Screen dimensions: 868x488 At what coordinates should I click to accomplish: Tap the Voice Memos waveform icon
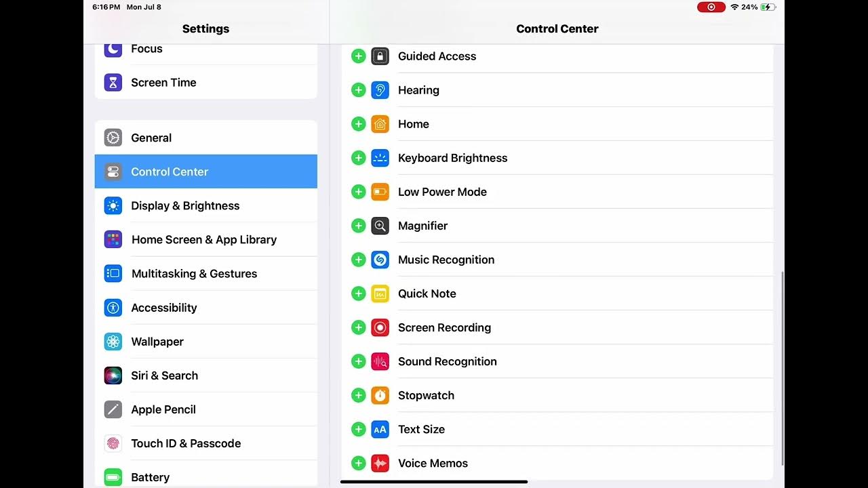pyautogui.click(x=380, y=463)
